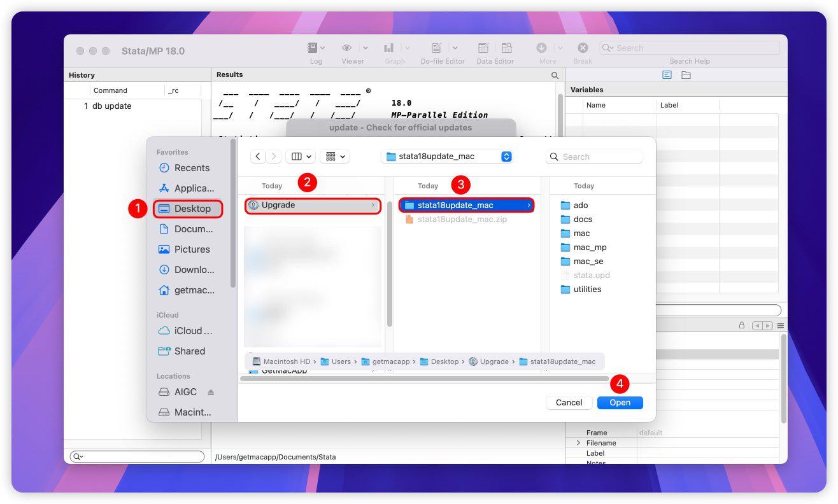Go back using the dialog's back arrow
Viewport: 838px width, 504px height.
[x=258, y=157]
